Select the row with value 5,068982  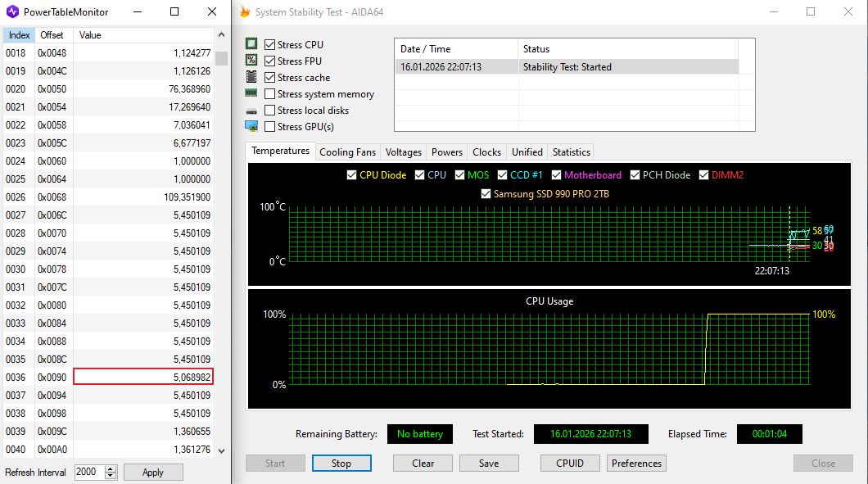(x=108, y=377)
